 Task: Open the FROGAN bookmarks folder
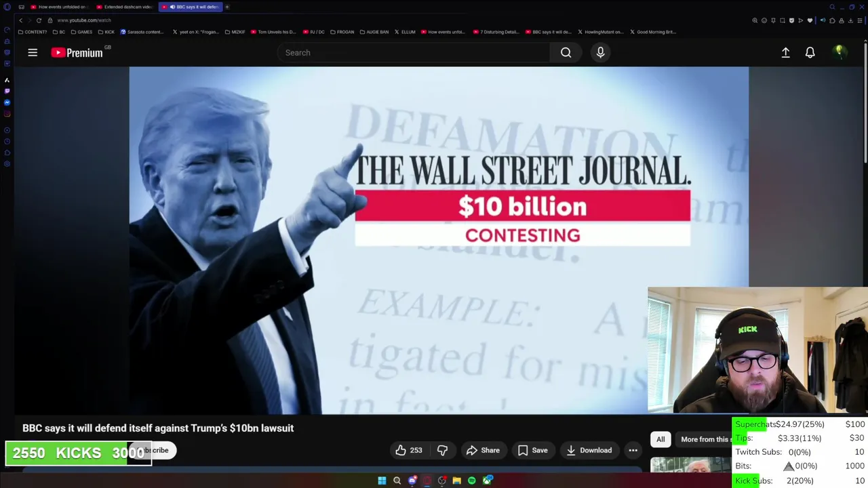click(342, 32)
